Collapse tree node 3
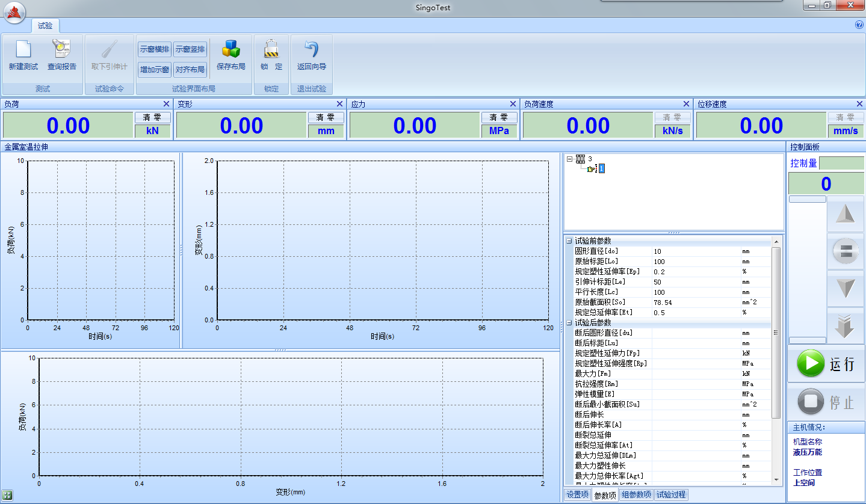The height and width of the screenshot is (504, 866). point(569,159)
